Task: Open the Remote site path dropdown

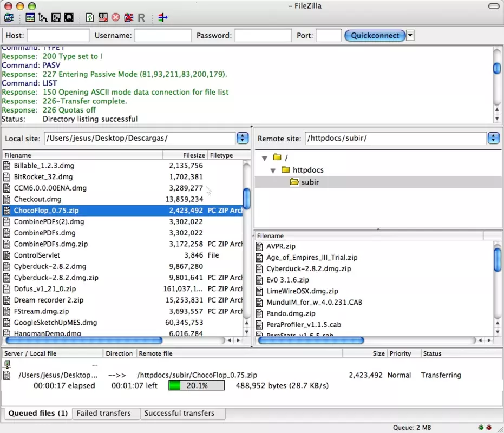Action: click(x=493, y=138)
